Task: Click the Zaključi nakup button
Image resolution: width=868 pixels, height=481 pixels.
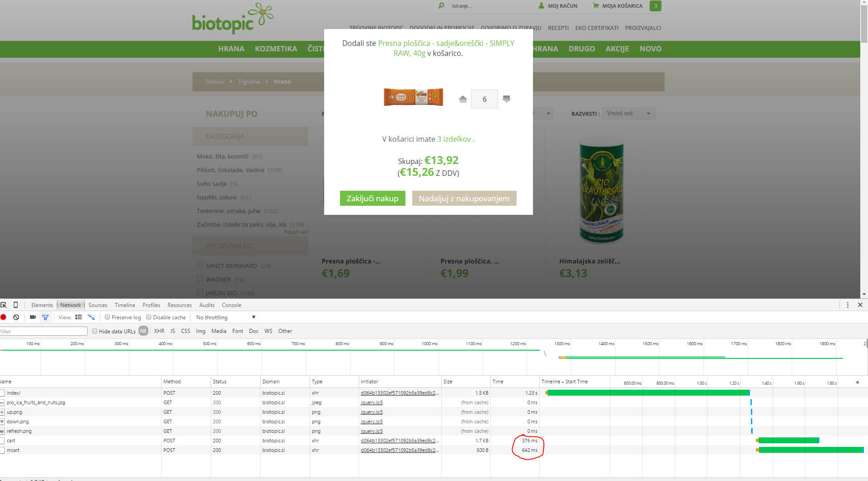Action: 372,198
